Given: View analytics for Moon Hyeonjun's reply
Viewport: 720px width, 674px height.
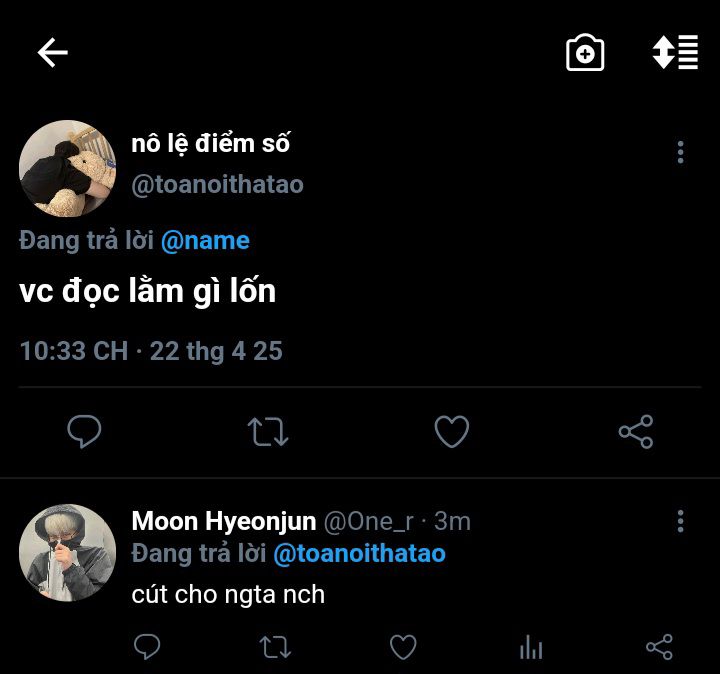Looking at the screenshot, I should coord(531,648).
